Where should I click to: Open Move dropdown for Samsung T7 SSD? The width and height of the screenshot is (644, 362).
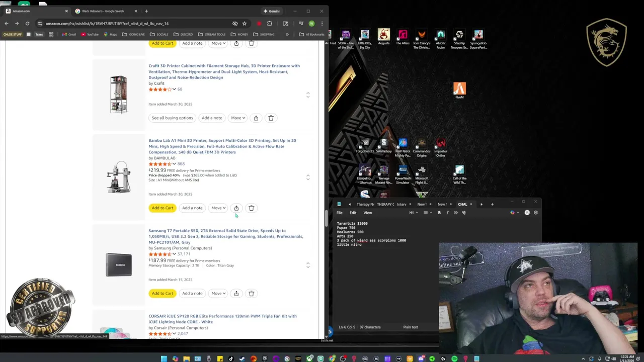[x=218, y=293]
